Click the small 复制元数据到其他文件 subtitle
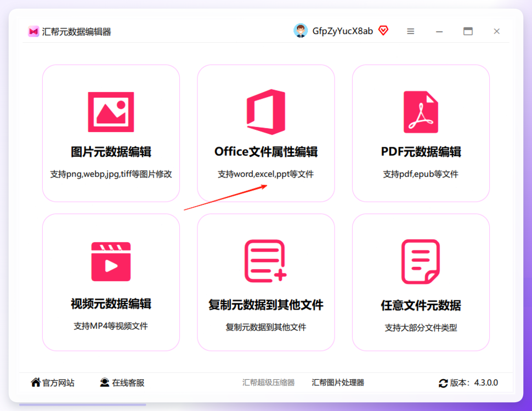This screenshot has height=411, width=532. (x=266, y=327)
